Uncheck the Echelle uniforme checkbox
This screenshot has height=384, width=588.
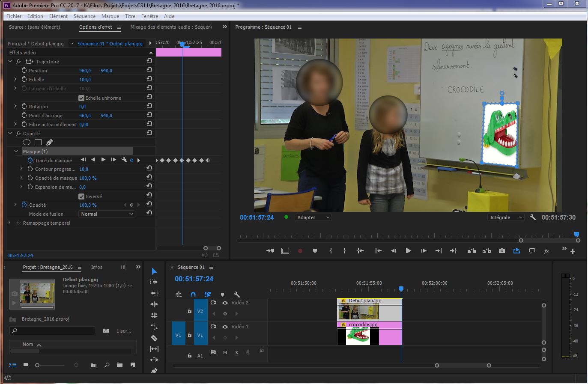click(x=81, y=98)
